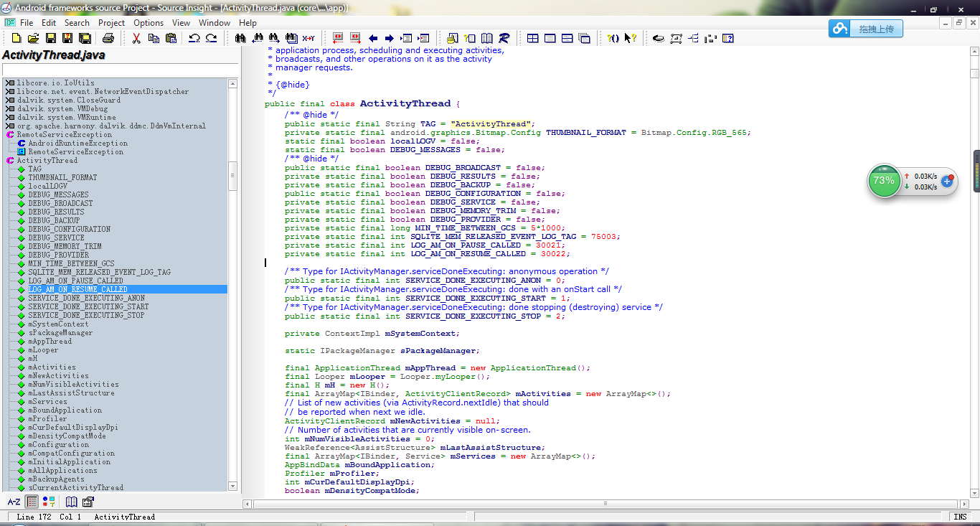Click the Open File folder icon
The height and width of the screenshot is (526, 980).
[33, 38]
